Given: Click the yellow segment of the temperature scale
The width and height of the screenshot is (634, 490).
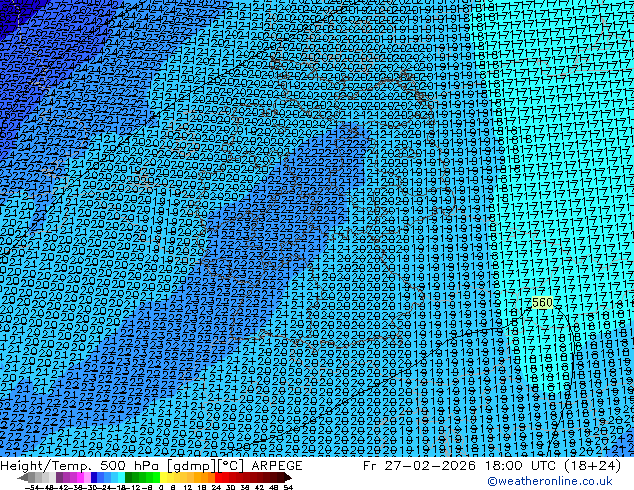Looking at the screenshot, I should point(163,477).
